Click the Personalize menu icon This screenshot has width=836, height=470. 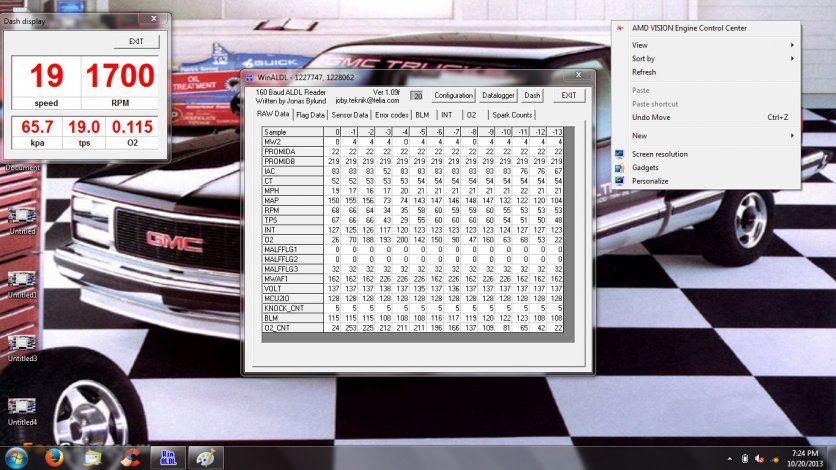point(620,181)
